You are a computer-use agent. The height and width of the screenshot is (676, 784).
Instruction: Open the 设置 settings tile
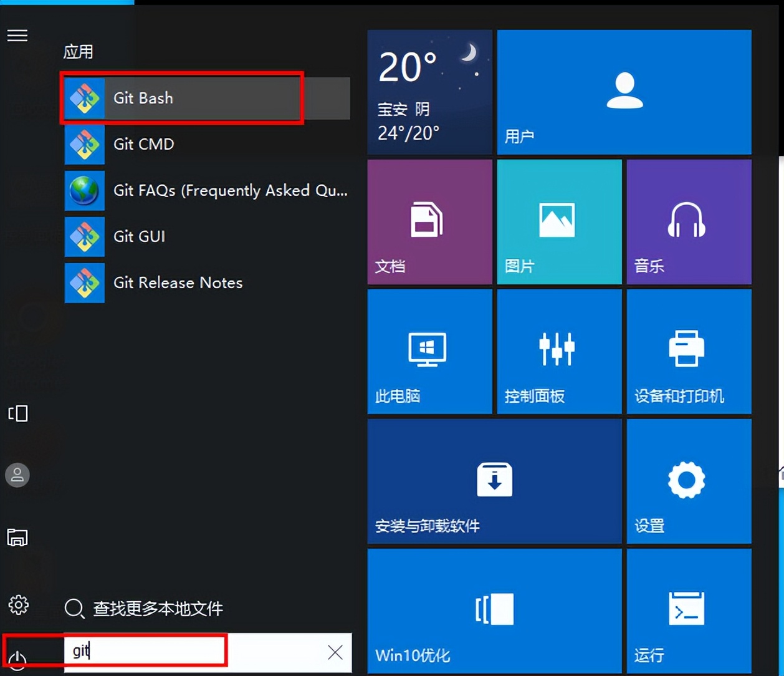pyautogui.click(x=689, y=481)
